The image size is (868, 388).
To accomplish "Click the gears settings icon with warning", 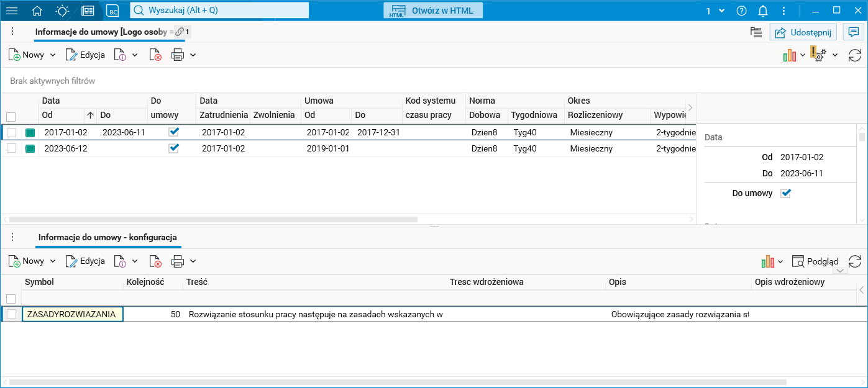I will (x=818, y=55).
